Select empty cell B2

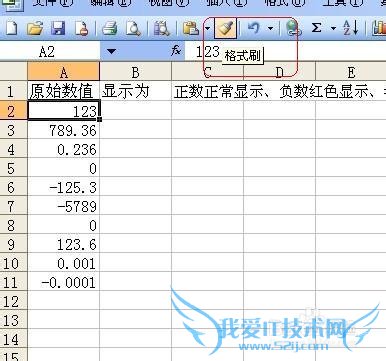tap(135, 110)
